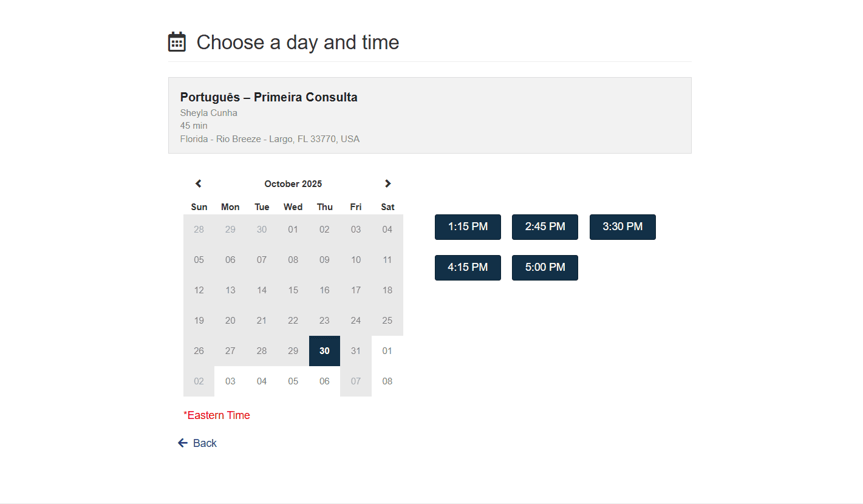Go to previous month arrow
The height and width of the screenshot is (504, 863).
pyautogui.click(x=199, y=183)
